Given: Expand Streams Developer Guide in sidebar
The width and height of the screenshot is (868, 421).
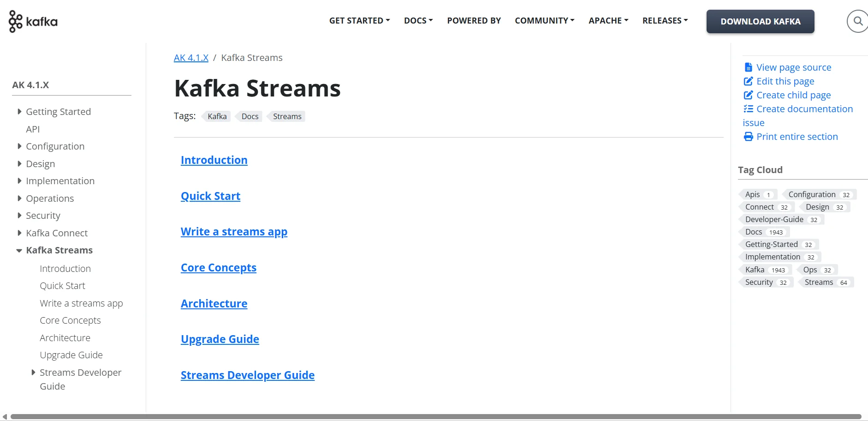Looking at the screenshot, I should coord(33,372).
